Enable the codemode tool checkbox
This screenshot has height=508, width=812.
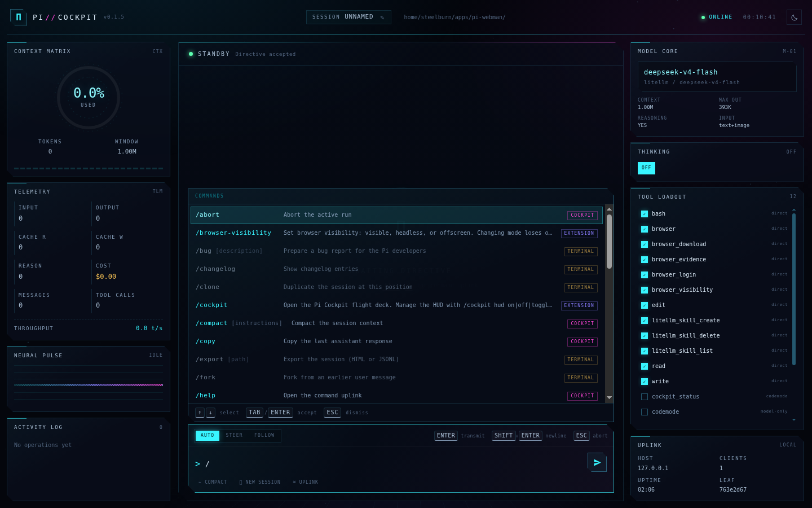tap(645, 412)
